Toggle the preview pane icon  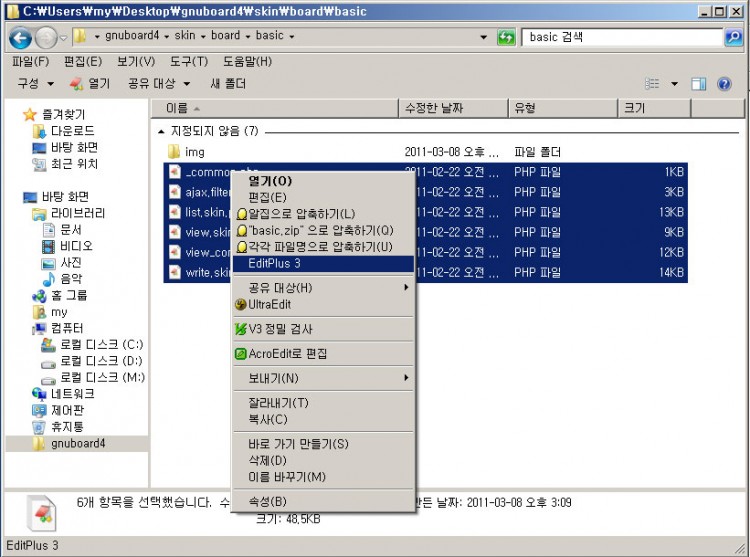pos(699,84)
